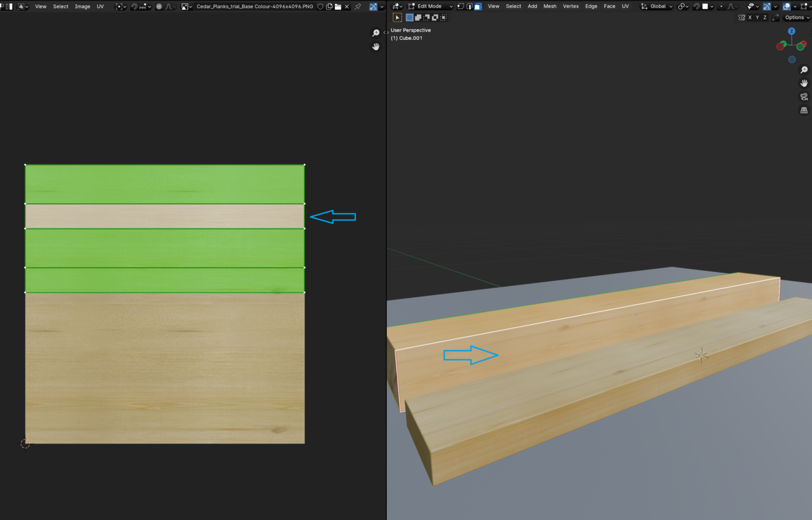Open the UV editor Select menu
Screen dimensions: 812x520
pyautogui.click(x=60, y=6)
